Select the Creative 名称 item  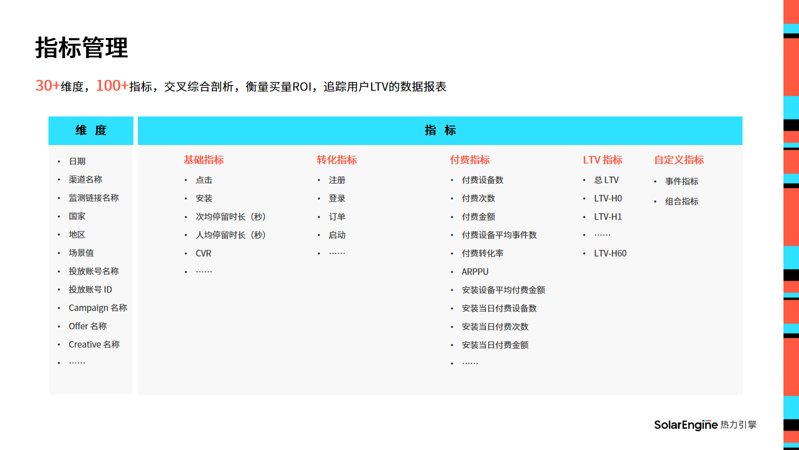[x=94, y=345]
